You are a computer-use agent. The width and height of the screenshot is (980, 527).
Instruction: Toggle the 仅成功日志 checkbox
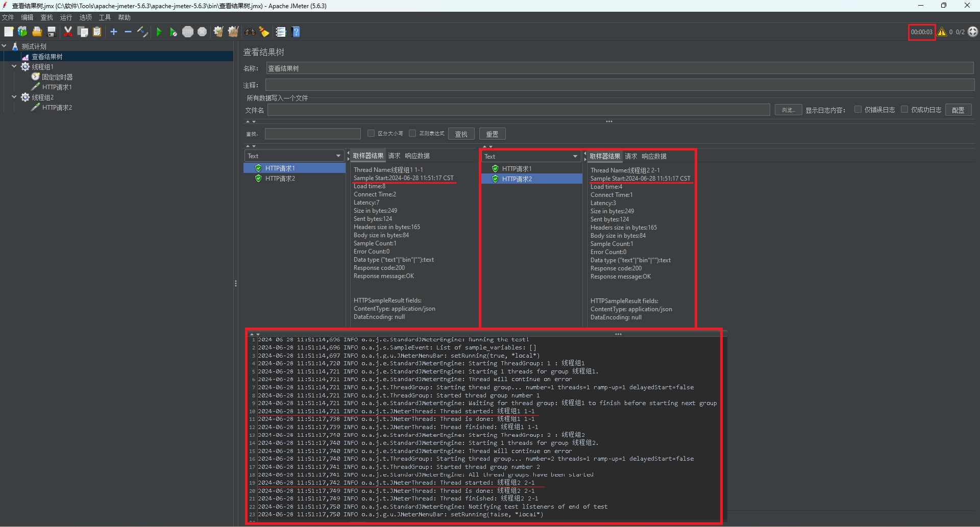(904, 110)
